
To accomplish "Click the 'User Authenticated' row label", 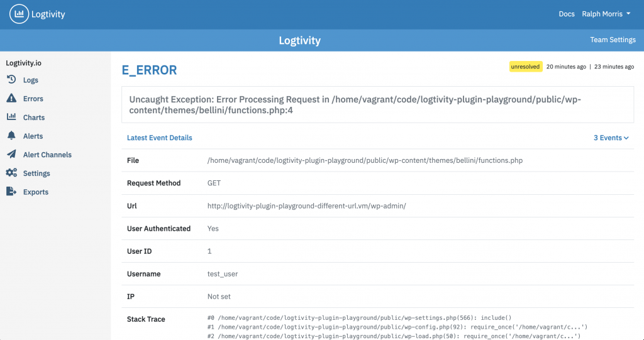I will [158, 229].
